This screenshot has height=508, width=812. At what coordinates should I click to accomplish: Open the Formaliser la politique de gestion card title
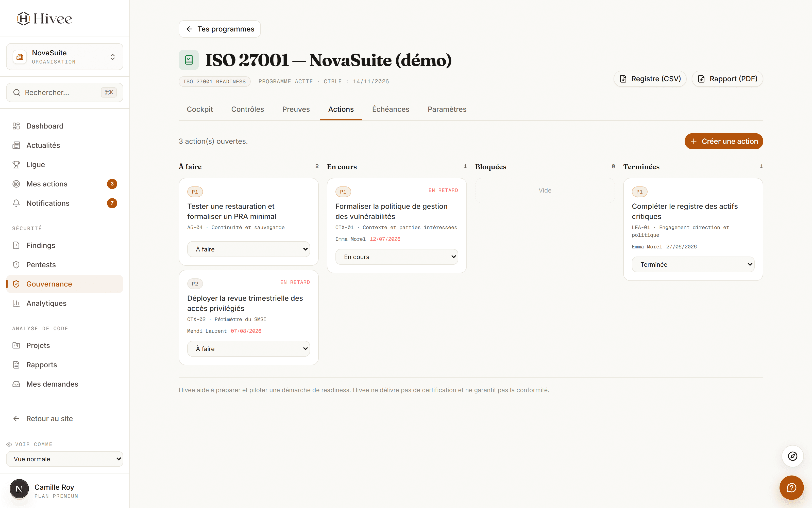tap(391, 211)
